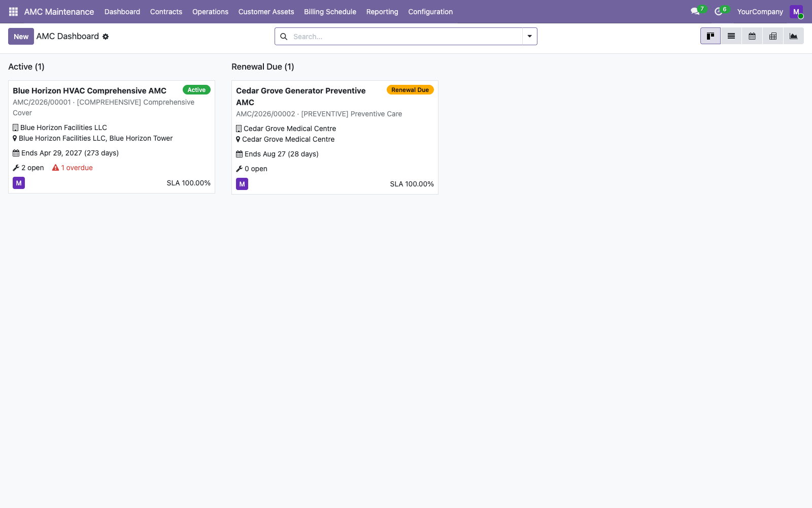812x508 pixels.
Task: Click the 2 open tickets text
Action: pyautogui.click(x=32, y=168)
